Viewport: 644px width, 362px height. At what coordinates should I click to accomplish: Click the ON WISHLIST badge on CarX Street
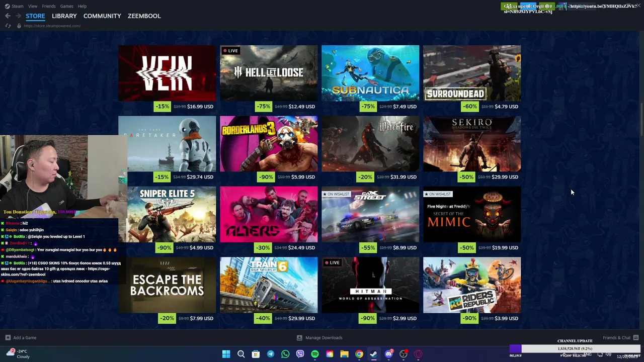click(337, 194)
